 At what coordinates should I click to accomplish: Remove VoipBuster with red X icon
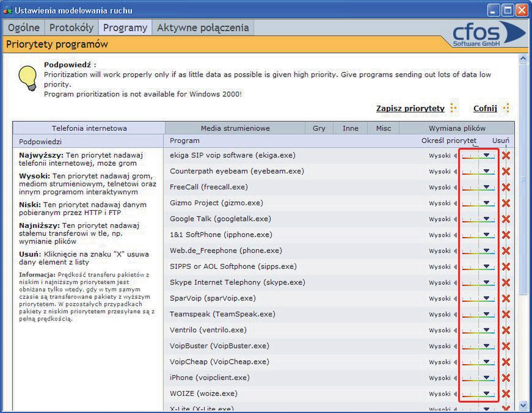coord(506,346)
